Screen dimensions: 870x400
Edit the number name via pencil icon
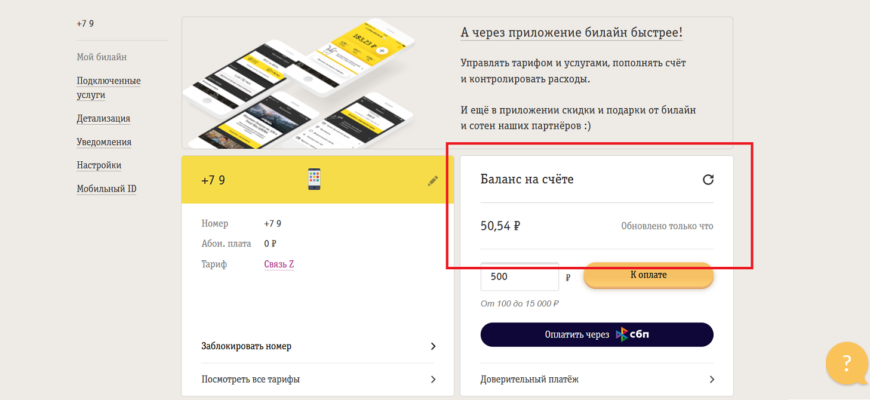pyautogui.click(x=433, y=180)
